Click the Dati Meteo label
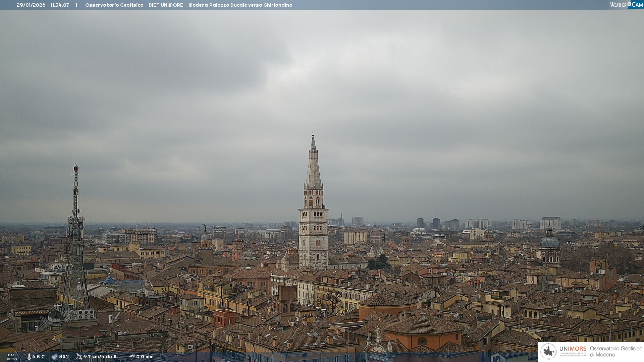Screen dimensions: 644x362 pyautogui.click(x=12, y=357)
